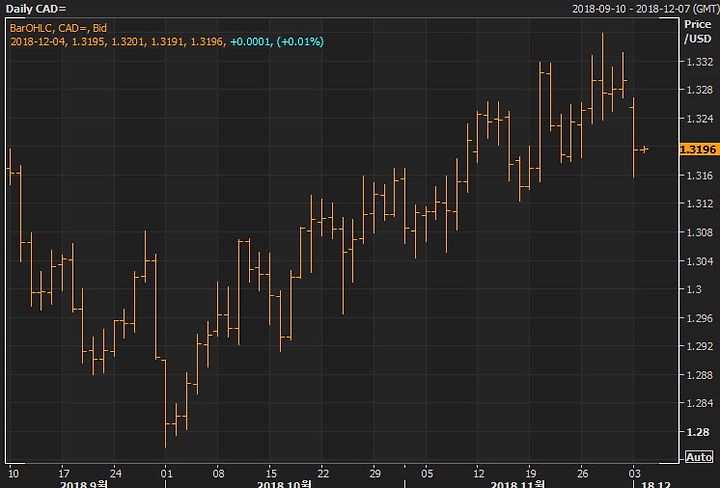Click the 1.296 price axis label
Screen dimensions: 720x488
pos(700,318)
